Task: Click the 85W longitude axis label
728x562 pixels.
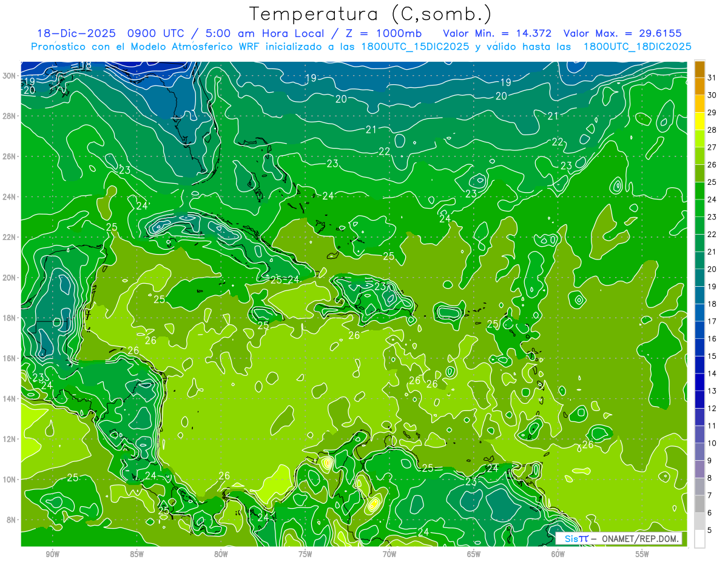Action: point(137,554)
